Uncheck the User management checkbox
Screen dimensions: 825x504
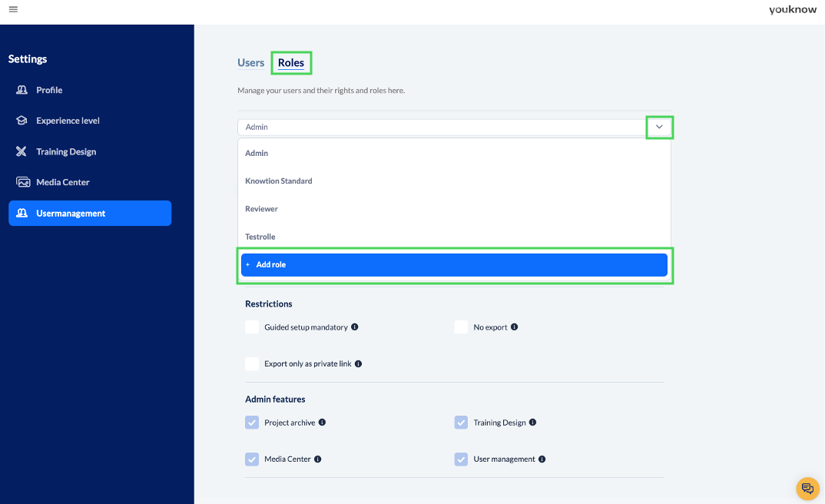461,459
